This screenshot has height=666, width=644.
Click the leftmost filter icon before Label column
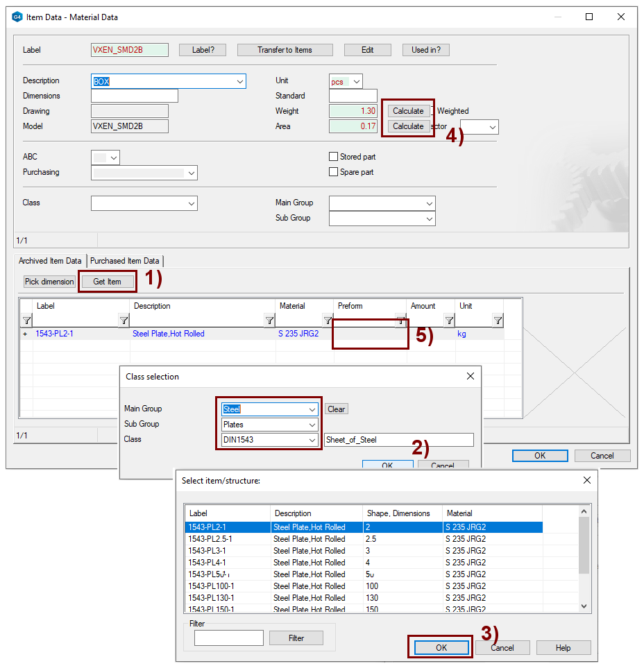click(26, 321)
